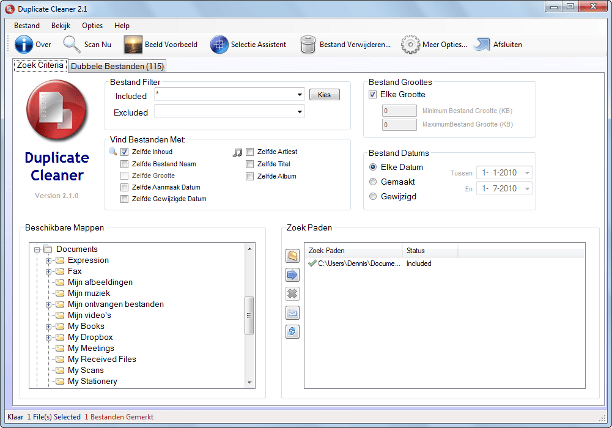
Task: Select the Mijn video's folder
Action: pos(89,315)
